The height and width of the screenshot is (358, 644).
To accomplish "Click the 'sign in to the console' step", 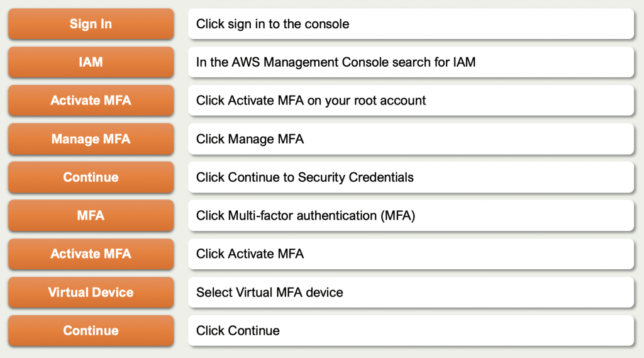I will click(411, 24).
